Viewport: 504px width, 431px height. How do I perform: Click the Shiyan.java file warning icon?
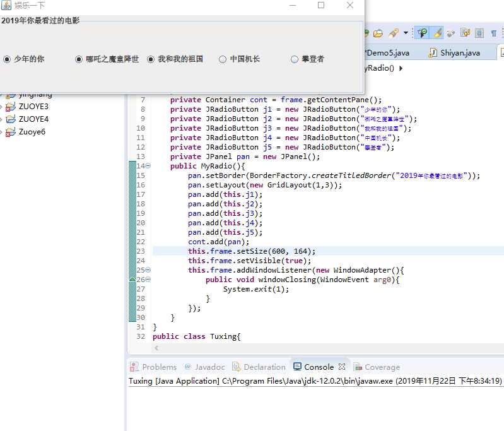coord(433,53)
